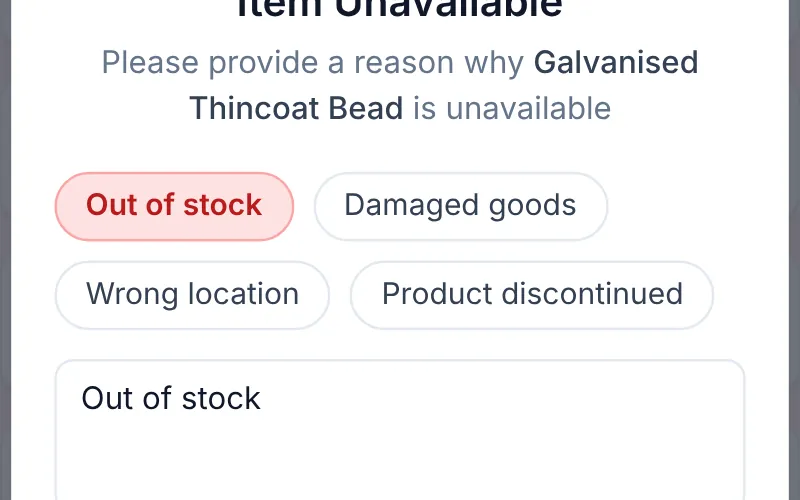
Task: Choose the Wrong location reason chip
Action: click(192, 295)
